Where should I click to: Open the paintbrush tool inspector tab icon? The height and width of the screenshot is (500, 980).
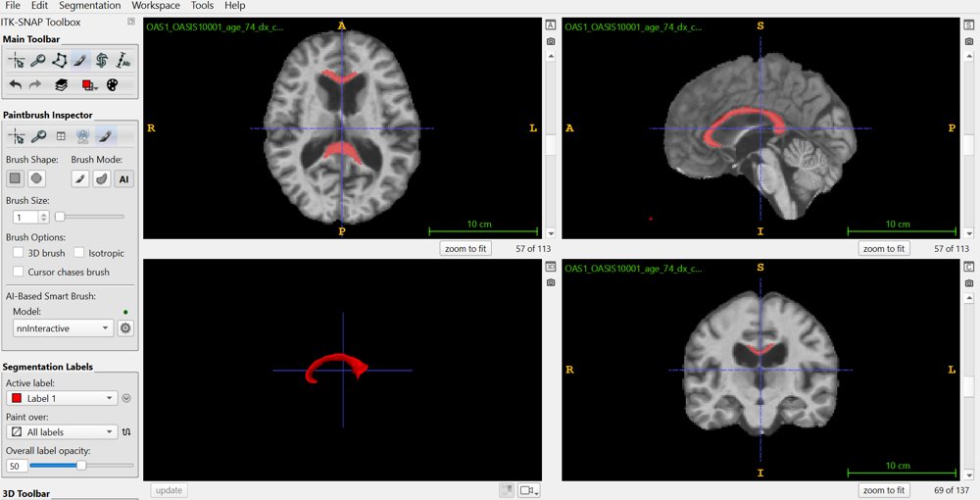click(x=106, y=135)
